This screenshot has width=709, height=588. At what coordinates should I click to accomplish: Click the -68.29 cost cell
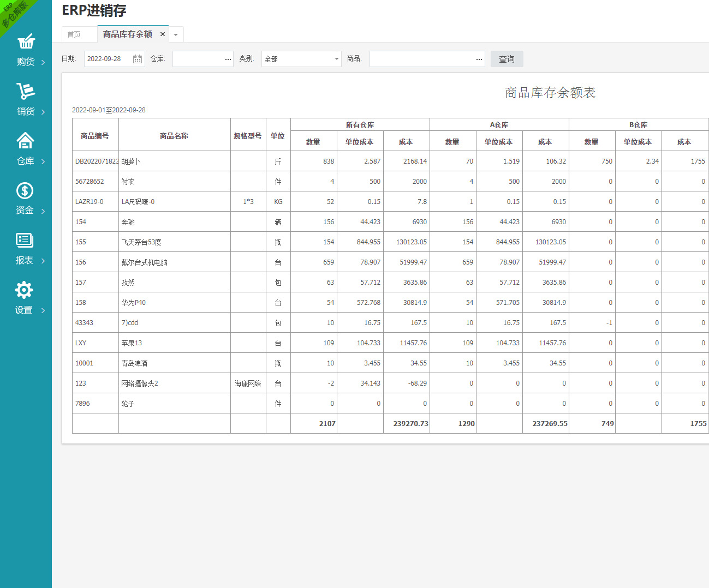tap(407, 383)
